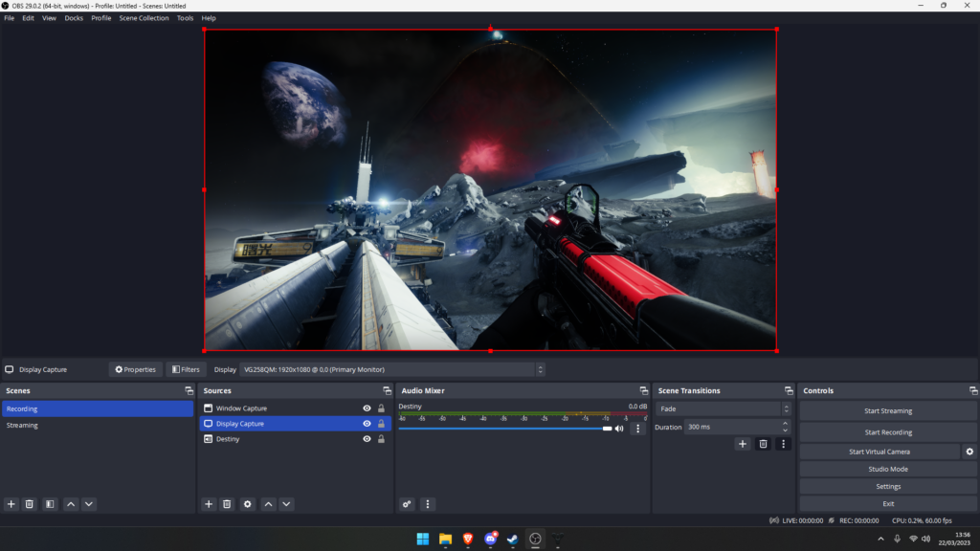Open OBS Settings from Controls
This screenshot has height=551, width=980.
pos(888,487)
